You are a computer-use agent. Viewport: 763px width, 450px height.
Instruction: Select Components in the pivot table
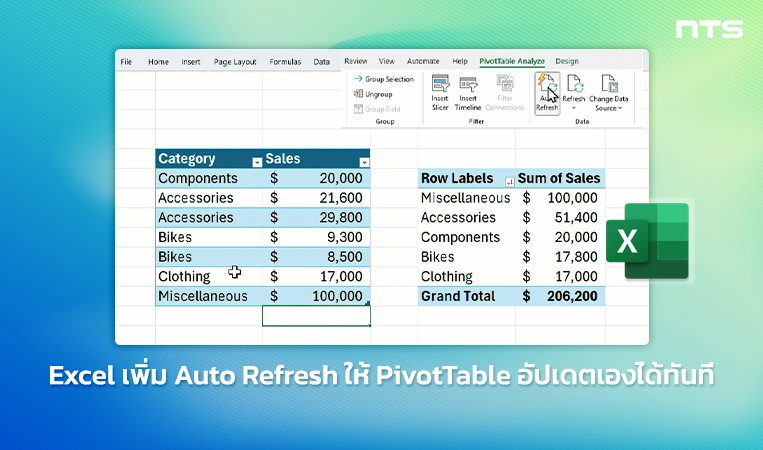coord(466,237)
